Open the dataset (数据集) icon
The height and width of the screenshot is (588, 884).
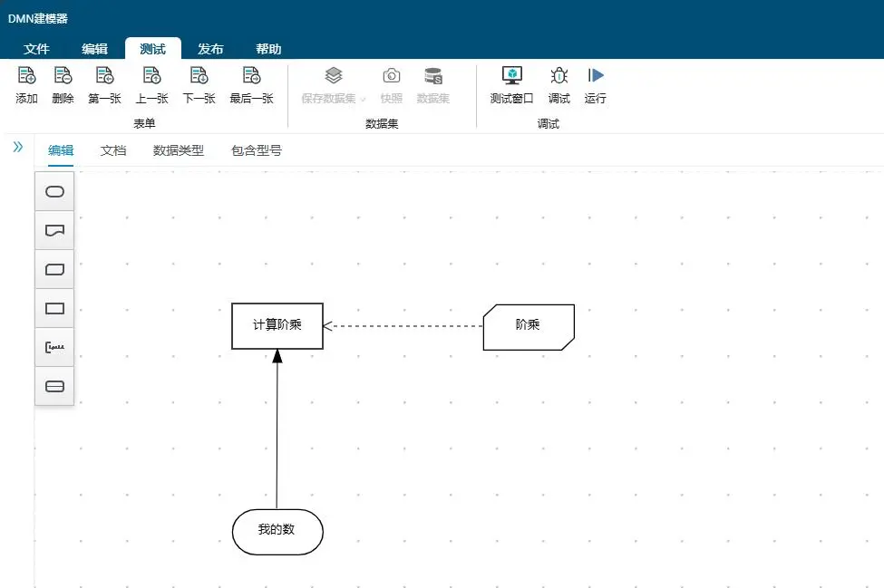pos(432,84)
